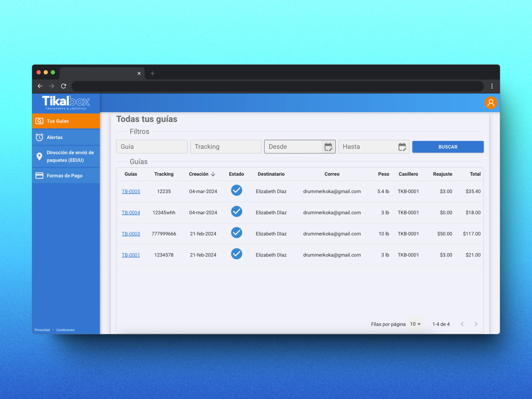Open a new browser tab with the plus icon
The image size is (532, 399).
pos(153,73)
